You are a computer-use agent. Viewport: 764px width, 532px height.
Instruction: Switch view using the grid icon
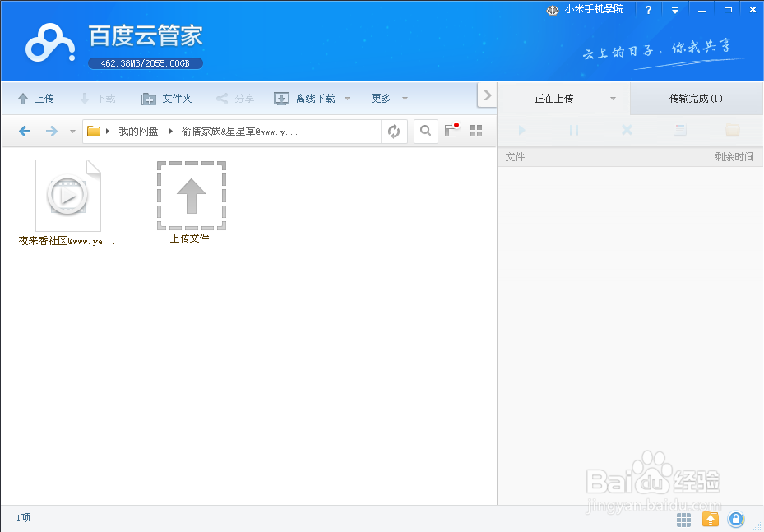click(476, 131)
